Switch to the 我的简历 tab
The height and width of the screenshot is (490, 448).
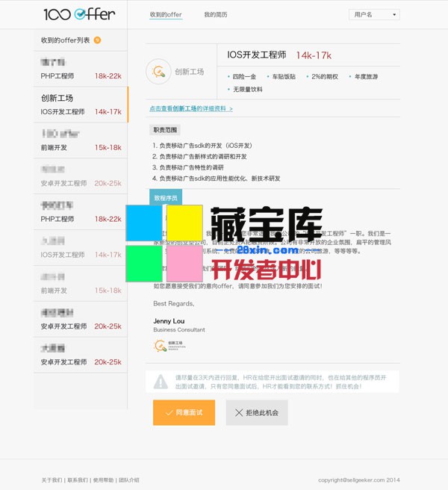[215, 15]
